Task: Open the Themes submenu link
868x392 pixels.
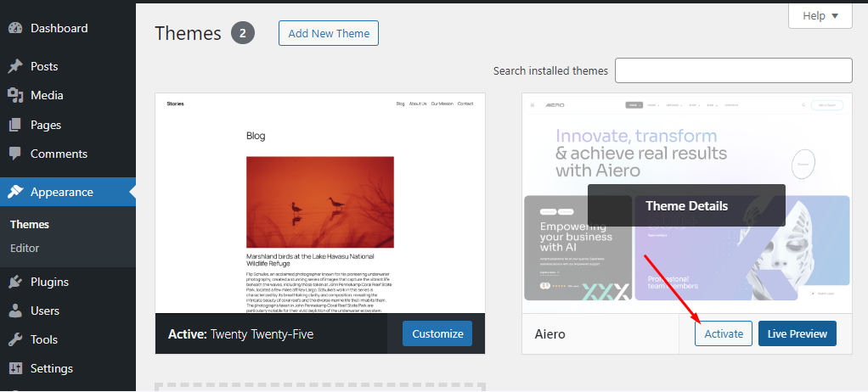Action: (30, 225)
